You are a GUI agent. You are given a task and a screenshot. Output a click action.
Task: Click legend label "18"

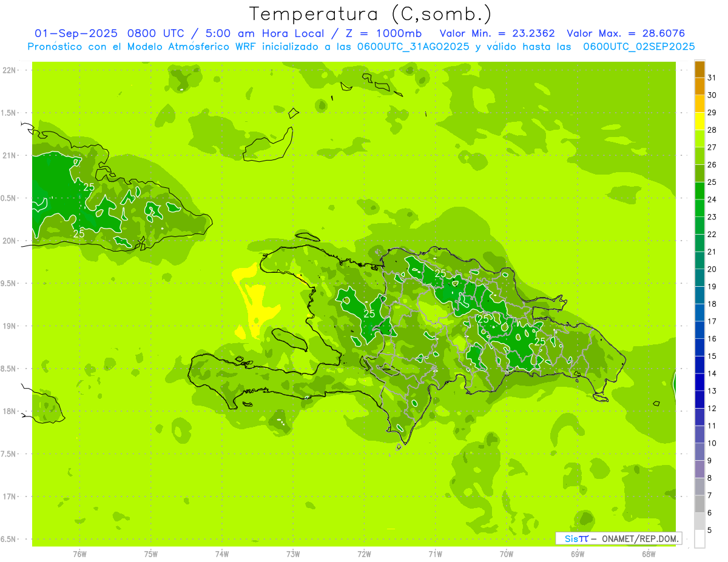[712, 304]
